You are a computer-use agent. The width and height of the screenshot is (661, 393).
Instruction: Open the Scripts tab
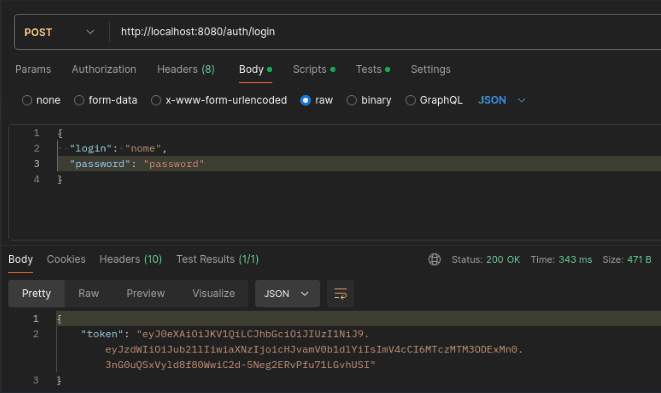(x=314, y=69)
